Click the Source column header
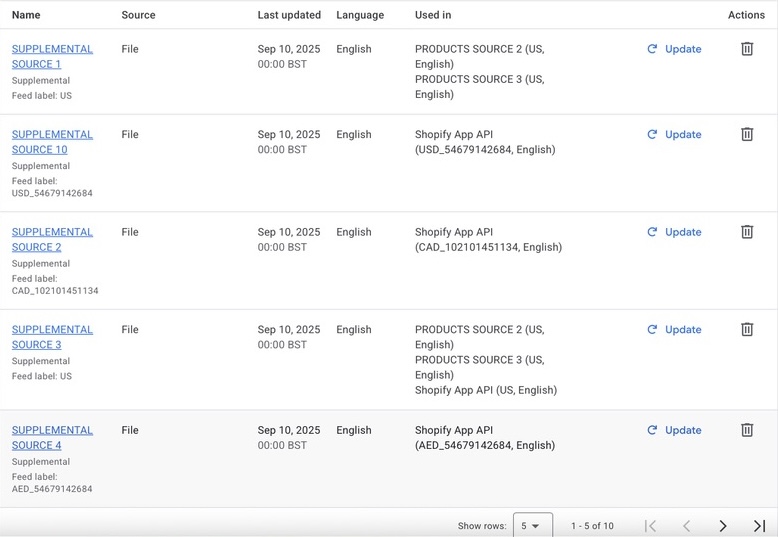This screenshot has width=778, height=537. pyautogui.click(x=138, y=15)
